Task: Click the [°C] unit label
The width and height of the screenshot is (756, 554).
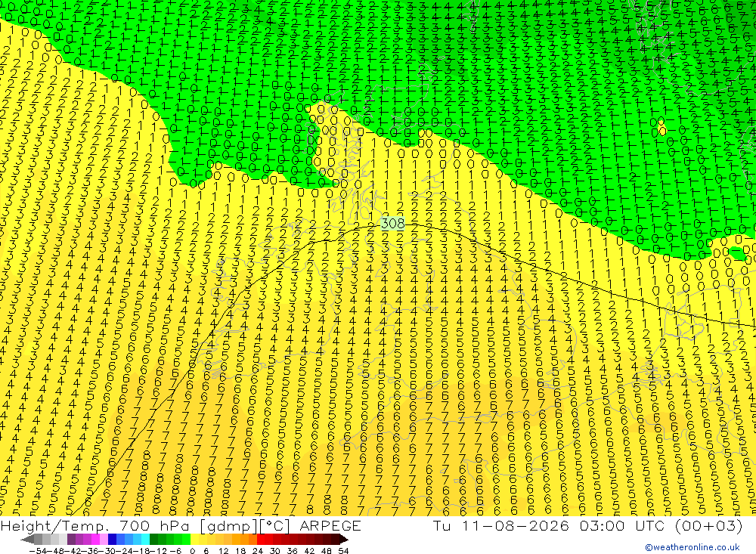Action: point(274,526)
